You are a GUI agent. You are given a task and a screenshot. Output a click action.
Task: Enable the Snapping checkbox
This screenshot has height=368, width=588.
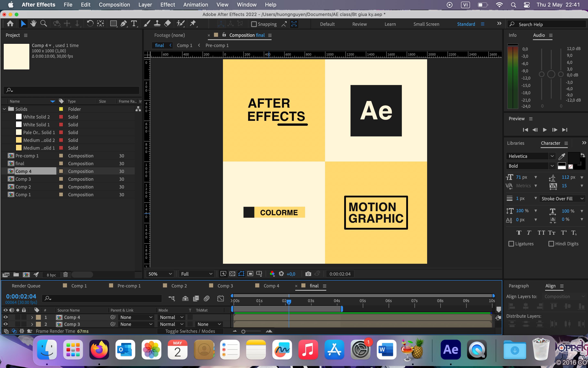click(254, 24)
